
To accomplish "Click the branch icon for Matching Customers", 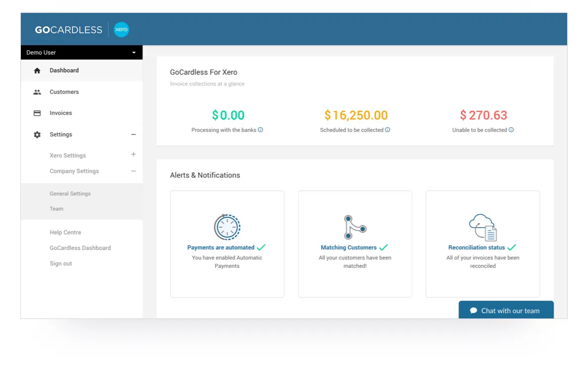I will [x=355, y=227].
